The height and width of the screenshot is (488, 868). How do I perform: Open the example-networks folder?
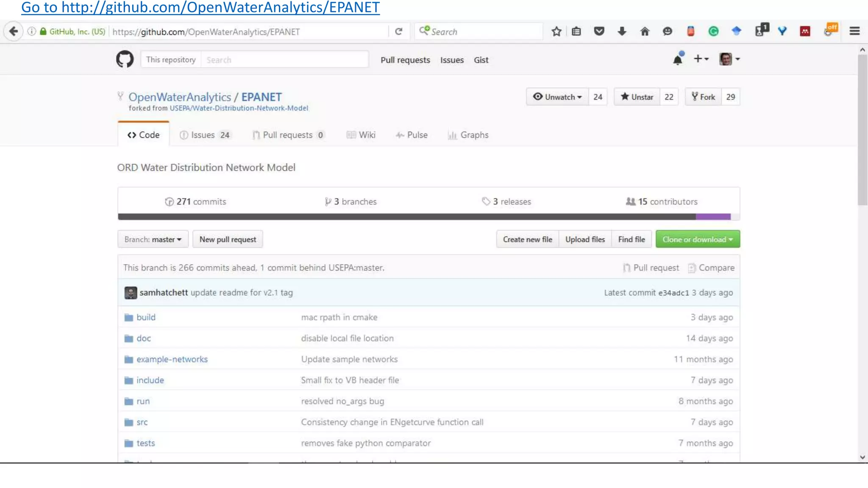pos(172,359)
